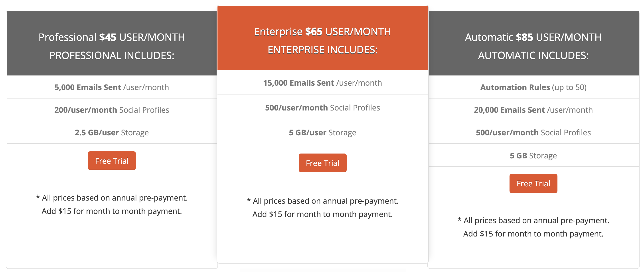
Task: Start Free Trial for Enterprise plan
Action: point(322,163)
